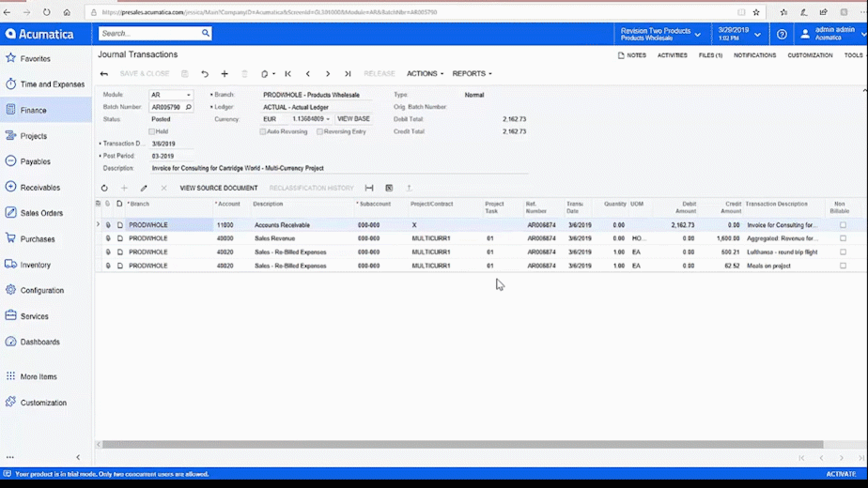The height and width of the screenshot is (488, 868).
Task: Add a new journal record with plus icon
Action: (x=225, y=73)
